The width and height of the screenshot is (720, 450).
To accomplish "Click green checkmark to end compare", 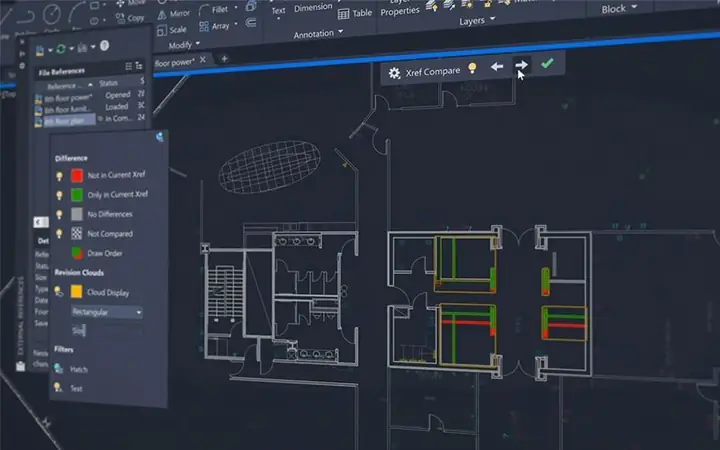I will click(x=547, y=63).
